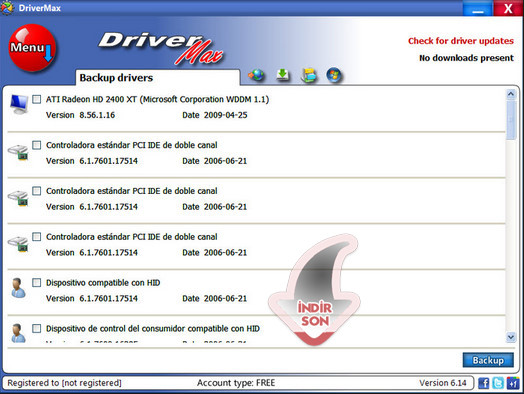The height and width of the screenshot is (394, 524).
Task: Click the Backup button
Action: point(488,360)
